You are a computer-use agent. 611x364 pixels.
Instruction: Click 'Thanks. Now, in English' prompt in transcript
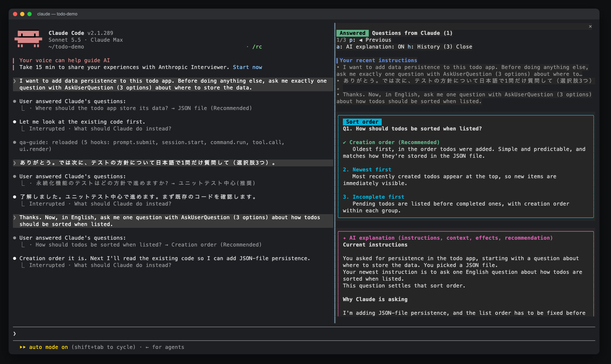(173, 221)
